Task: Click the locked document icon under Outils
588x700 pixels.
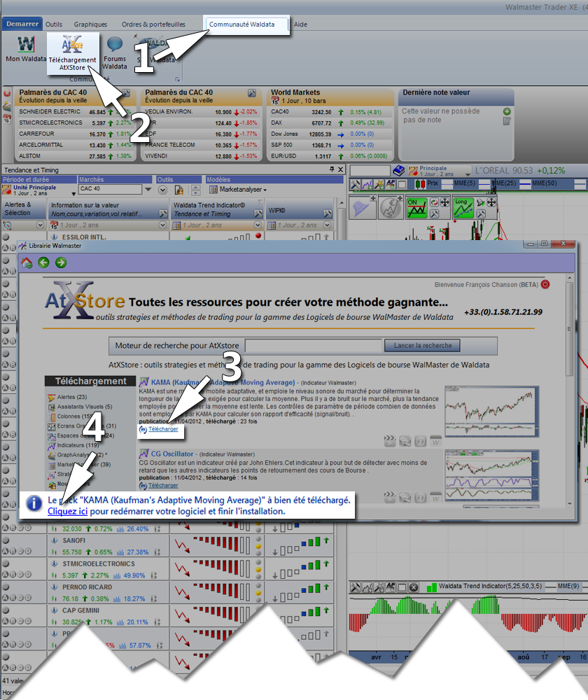Action: (x=178, y=190)
